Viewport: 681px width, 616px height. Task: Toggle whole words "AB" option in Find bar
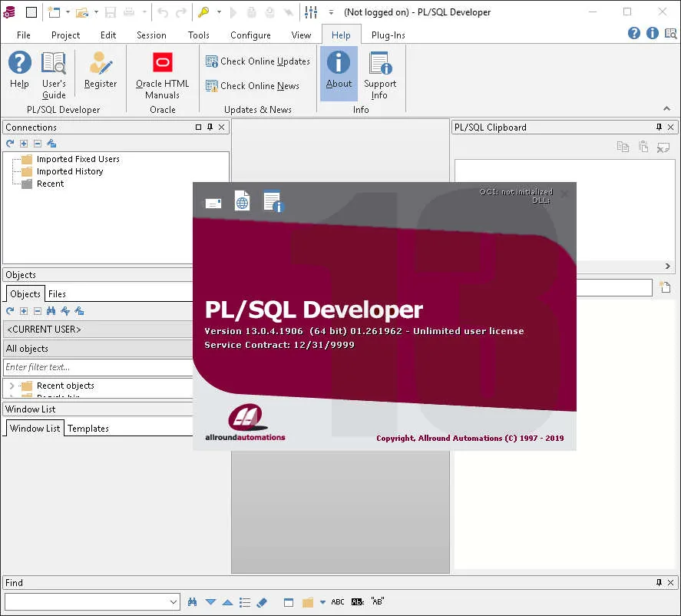pos(378,601)
